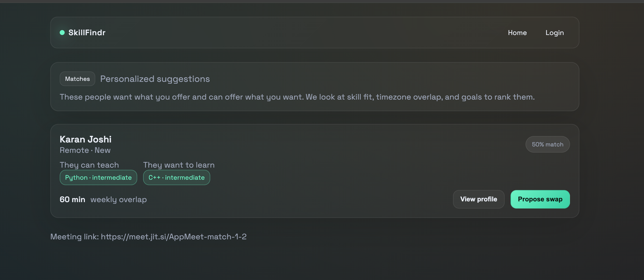Click the 'weekly overlap' caption
This screenshot has width=644, height=280.
pos(118,199)
